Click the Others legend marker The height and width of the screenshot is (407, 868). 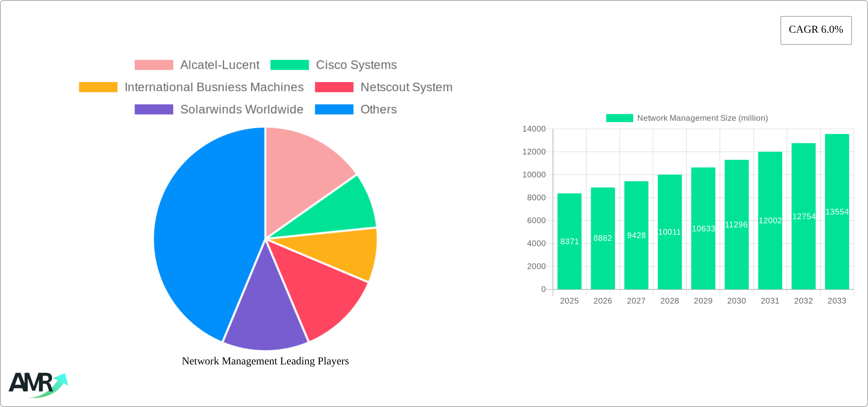334,110
